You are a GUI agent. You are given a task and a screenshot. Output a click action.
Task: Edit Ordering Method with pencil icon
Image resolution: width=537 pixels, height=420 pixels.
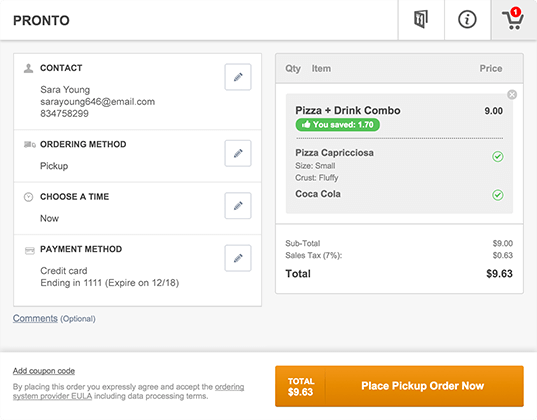coord(238,153)
